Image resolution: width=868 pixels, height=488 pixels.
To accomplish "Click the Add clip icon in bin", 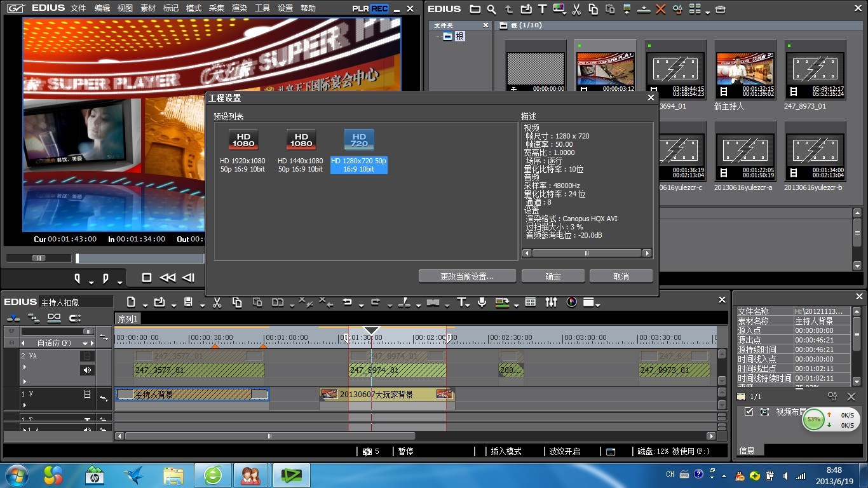I will [x=526, y=9].
